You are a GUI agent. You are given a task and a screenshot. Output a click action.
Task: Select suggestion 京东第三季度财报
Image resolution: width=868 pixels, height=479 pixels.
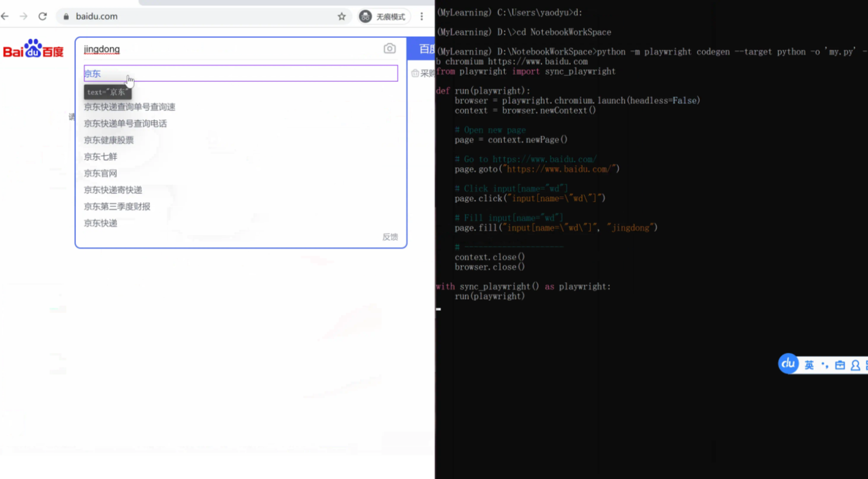[117, 206]
